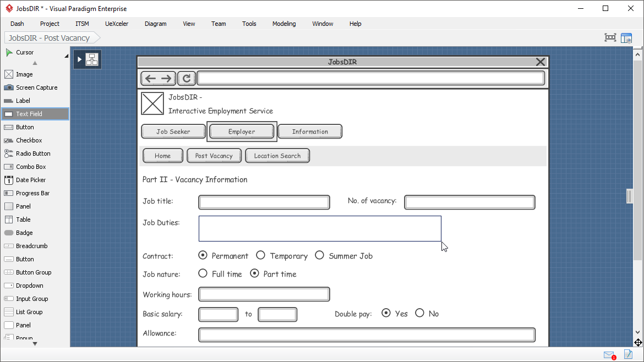Select the Temporary contract radio button

(260, 255)
